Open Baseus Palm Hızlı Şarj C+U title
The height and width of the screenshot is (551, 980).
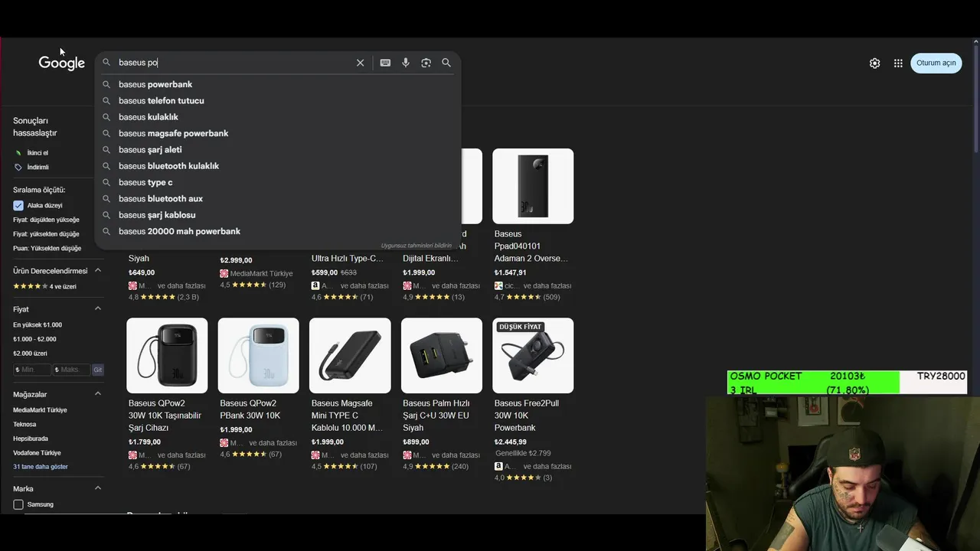436,416
